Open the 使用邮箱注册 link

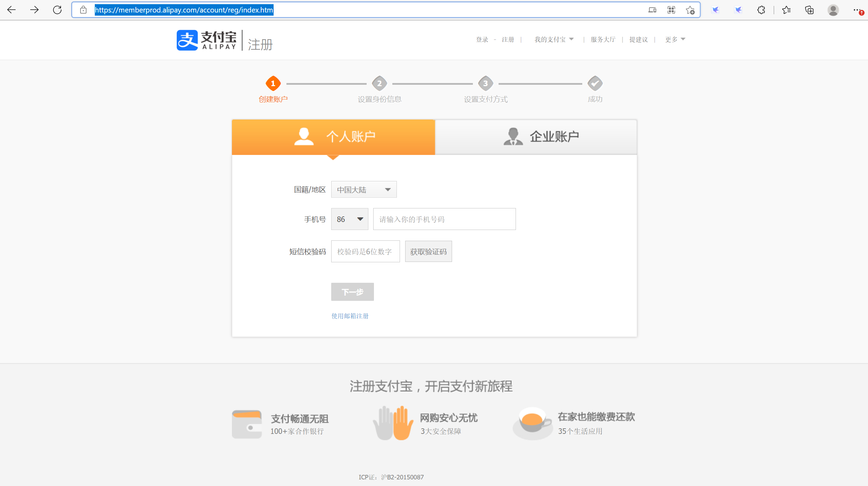pos(350,316)
